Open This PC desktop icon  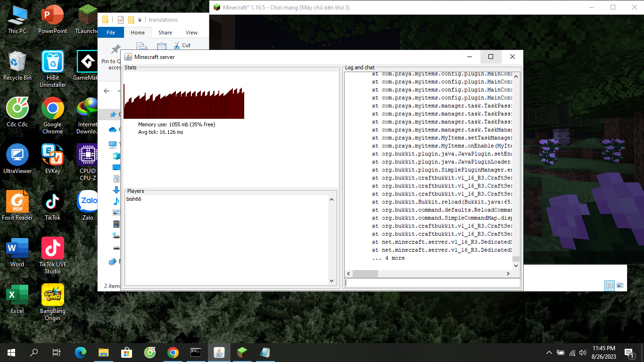point(17,19)
